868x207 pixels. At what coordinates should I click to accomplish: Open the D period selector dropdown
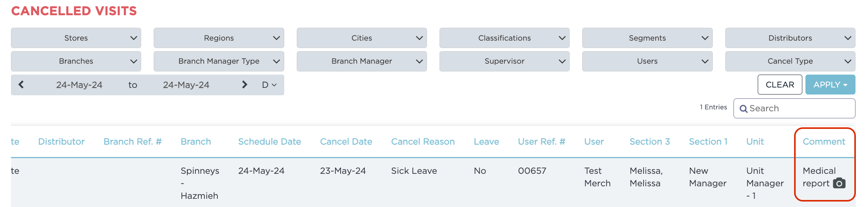[269, 85]
